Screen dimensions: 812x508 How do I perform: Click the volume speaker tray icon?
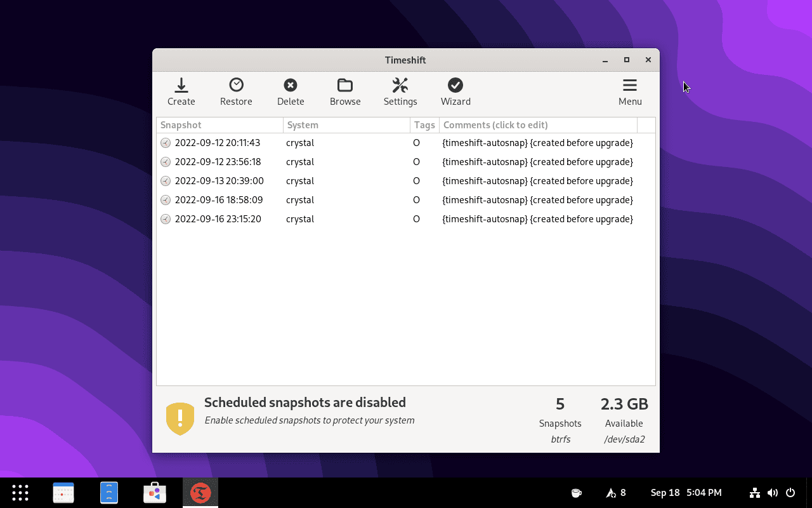click(x=773, y=493)
